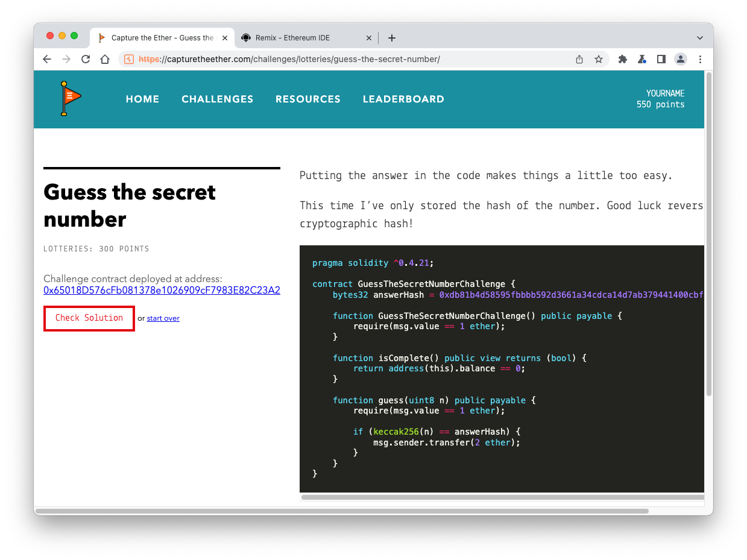Viewport: 747px width, 560px height.
Task: Select the Capture the Ether tab
Action: [162, 38]
